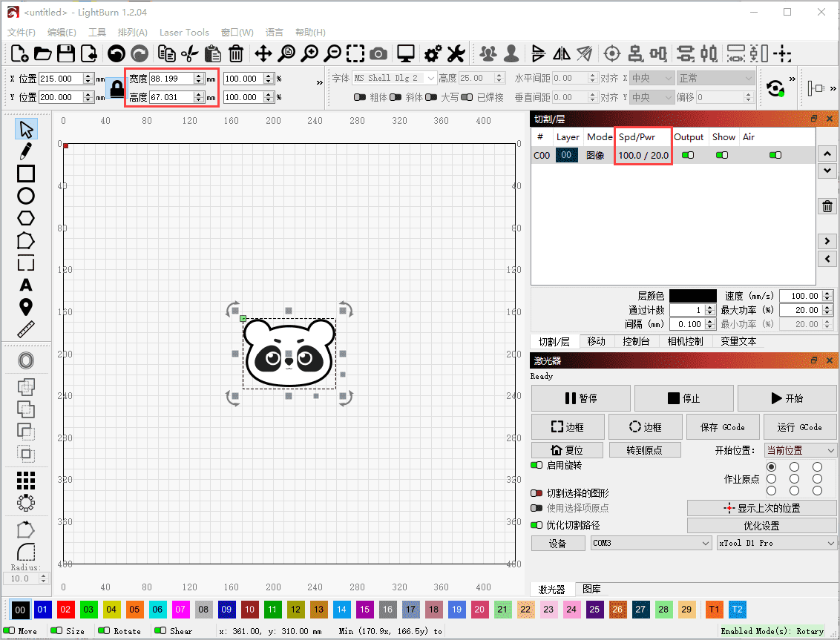Screen dimensions: 840x640
Task: Toggle 优化切割路径 switch
Action: (537, 525)
